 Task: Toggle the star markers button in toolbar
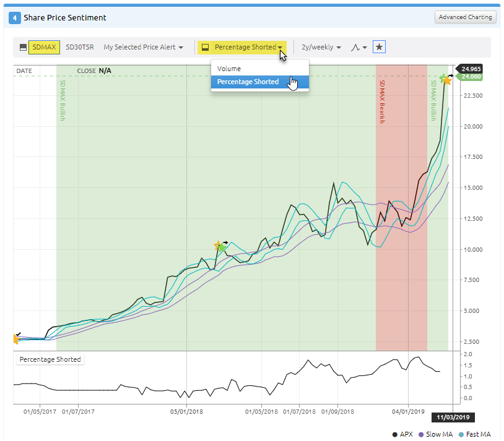(379, 47)
